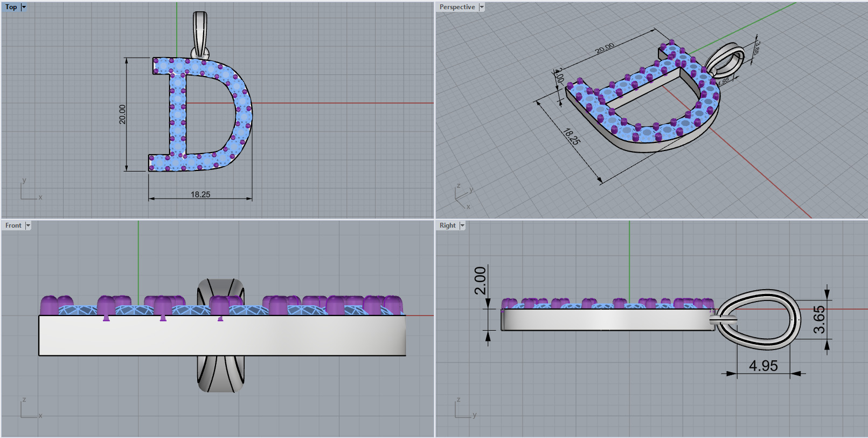
Task: Click the world axes icon in Top viewport
Action: [30, 190]
